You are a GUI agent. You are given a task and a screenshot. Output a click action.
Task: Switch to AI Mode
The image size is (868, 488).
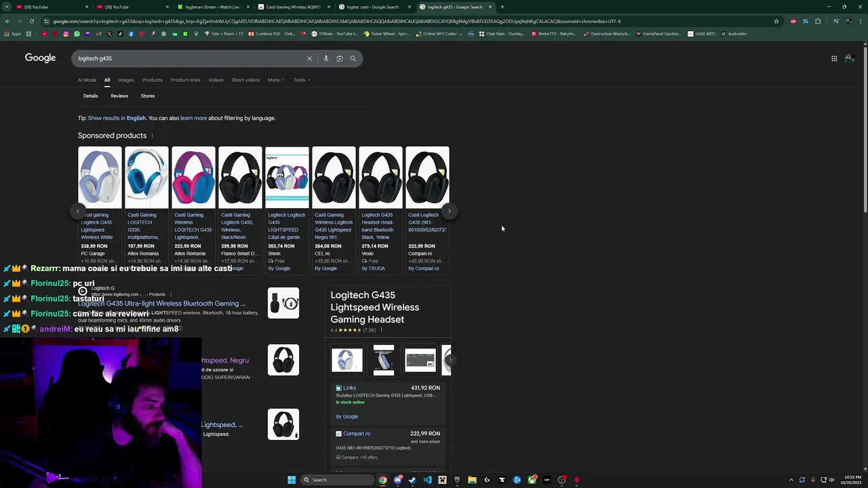coord(87,80)
